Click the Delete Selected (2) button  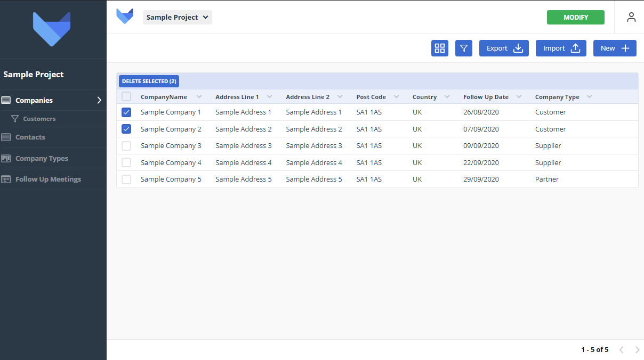(149, 81)
